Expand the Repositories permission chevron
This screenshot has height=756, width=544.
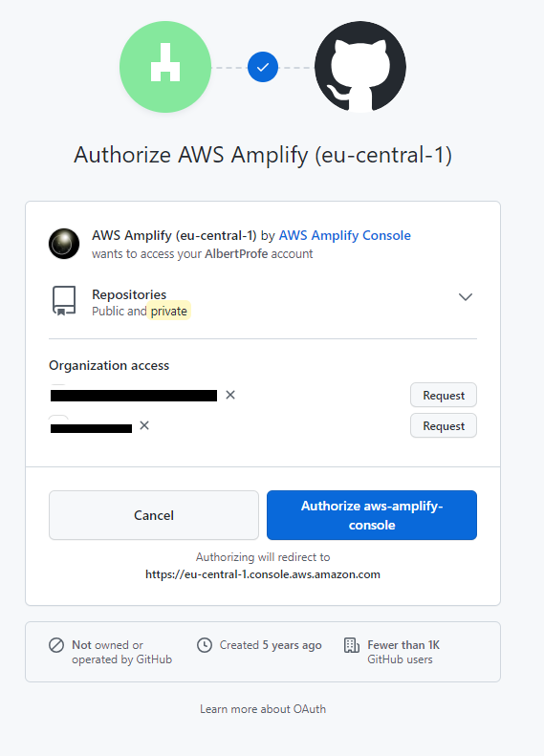(x=466, y=297)
